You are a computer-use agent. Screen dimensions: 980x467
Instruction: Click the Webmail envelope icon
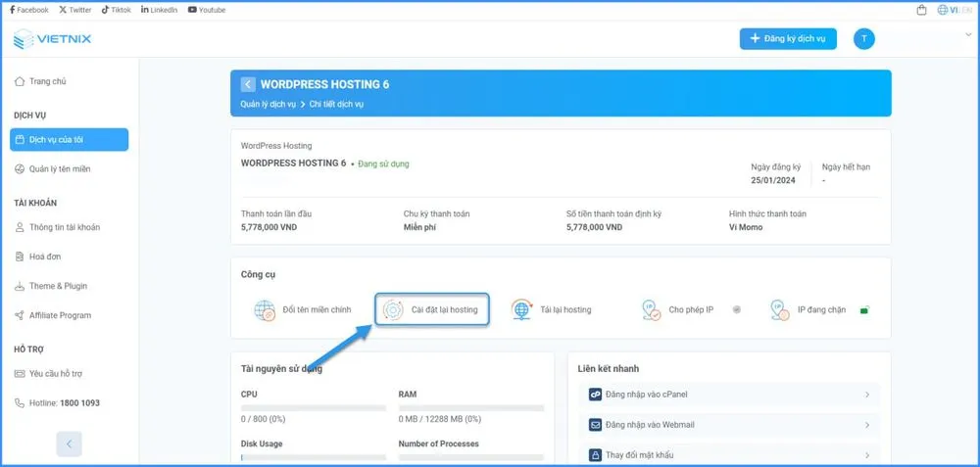coord(595,425)
